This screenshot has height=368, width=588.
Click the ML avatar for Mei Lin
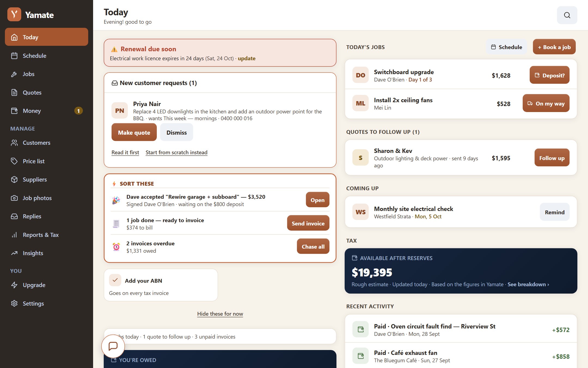coord(360,103)
